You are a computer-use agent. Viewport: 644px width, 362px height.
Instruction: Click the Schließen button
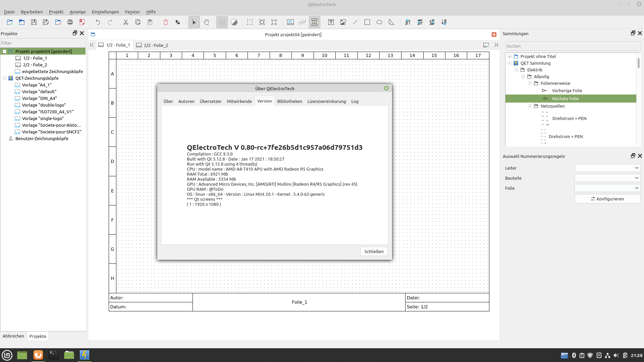374,251
